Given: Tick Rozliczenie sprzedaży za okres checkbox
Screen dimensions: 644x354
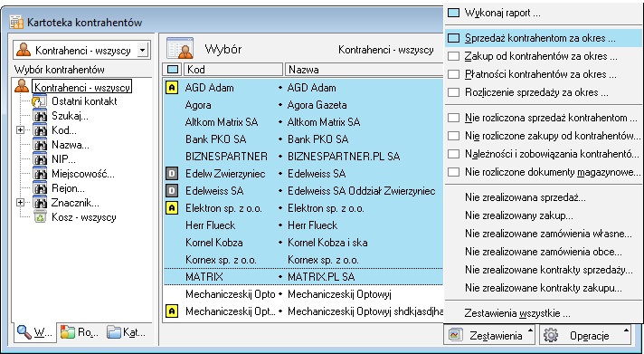Looking at the screenshot, I should point(453,92).
